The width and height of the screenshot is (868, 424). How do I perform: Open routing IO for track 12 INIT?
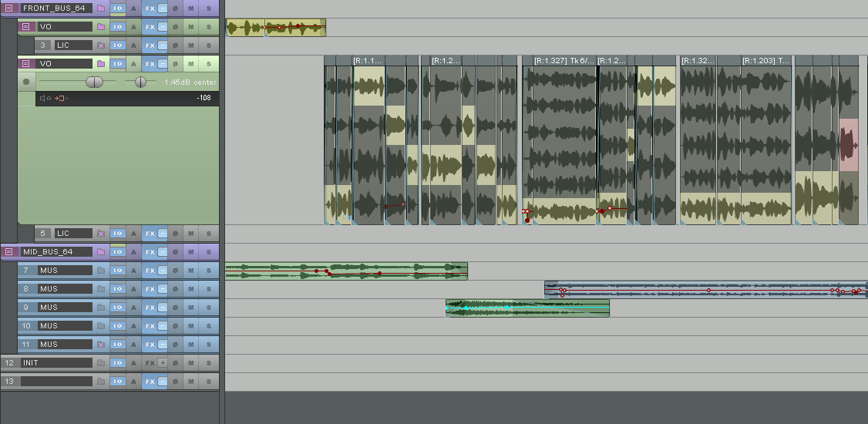click(117, 363)
